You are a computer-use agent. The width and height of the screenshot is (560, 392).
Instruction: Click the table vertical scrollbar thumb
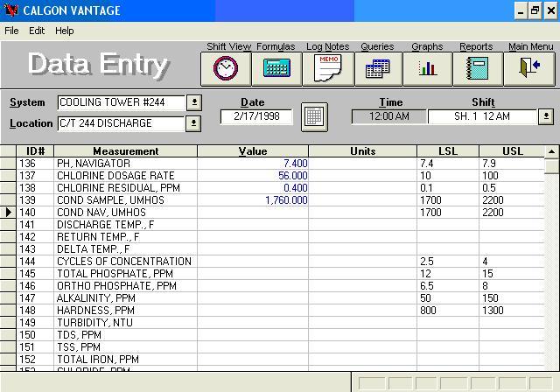(552, 166)
